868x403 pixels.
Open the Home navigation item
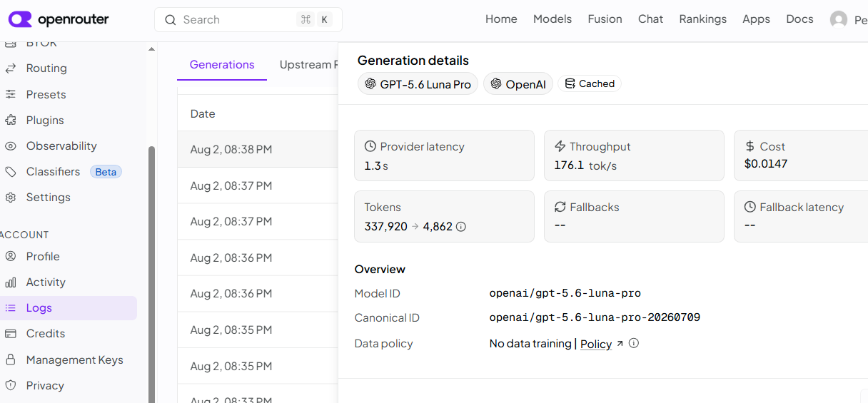point(501,19)
